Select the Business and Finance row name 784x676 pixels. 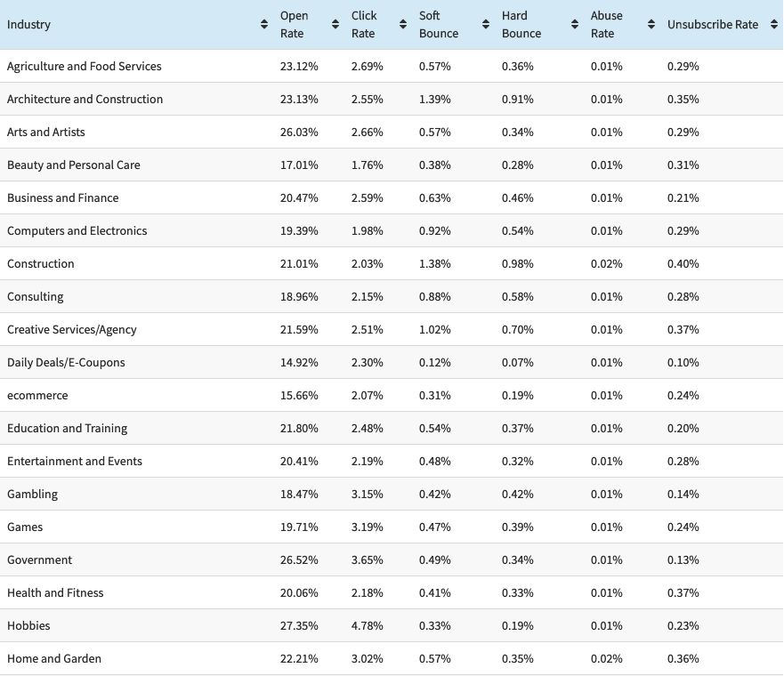click(x=63, y=198)
